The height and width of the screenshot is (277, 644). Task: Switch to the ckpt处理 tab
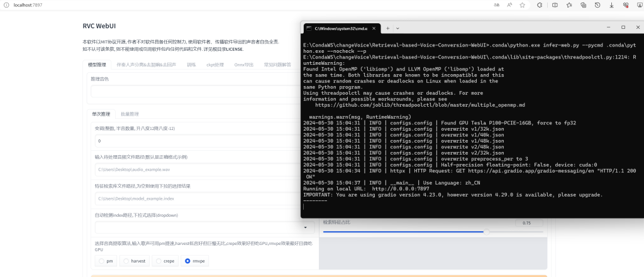pyautogui.click(x=215, y=65)
